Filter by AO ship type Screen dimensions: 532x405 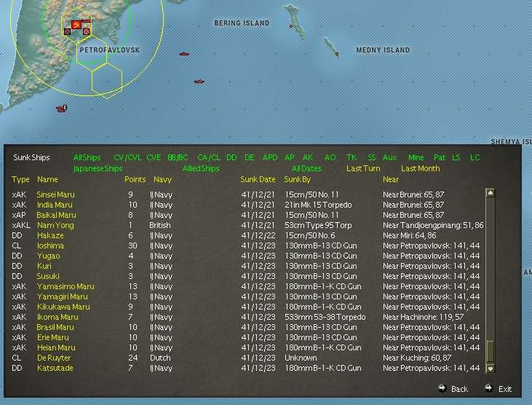click(330, 157)
